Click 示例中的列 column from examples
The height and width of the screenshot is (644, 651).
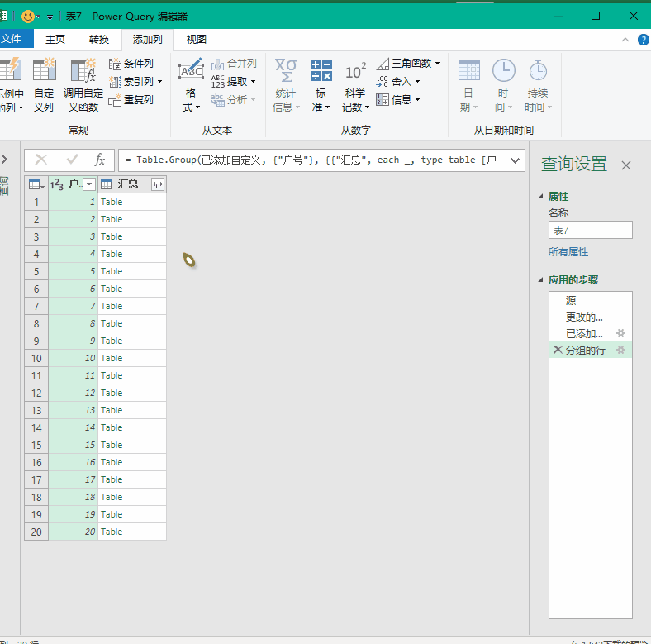12,85
